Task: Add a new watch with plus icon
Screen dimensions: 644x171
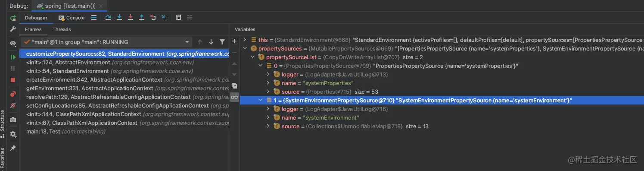Action: click(x=234, y=41)
